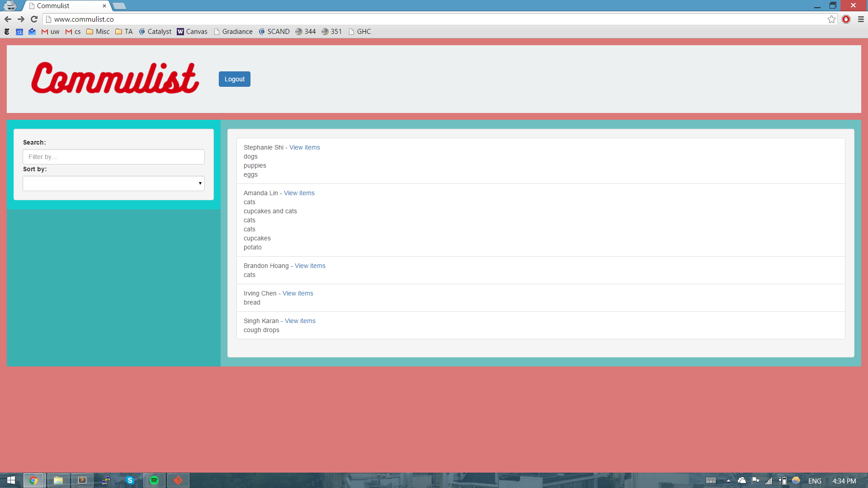The height and width of the screenshot is (488, 868).
Task: Open the Windows Start button
Action: point(11,480)
